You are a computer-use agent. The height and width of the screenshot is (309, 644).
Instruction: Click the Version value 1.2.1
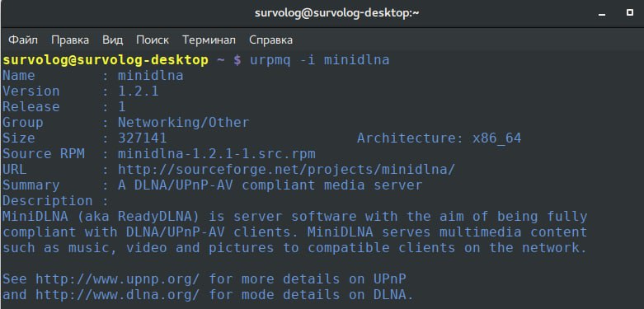pos(138,91)
